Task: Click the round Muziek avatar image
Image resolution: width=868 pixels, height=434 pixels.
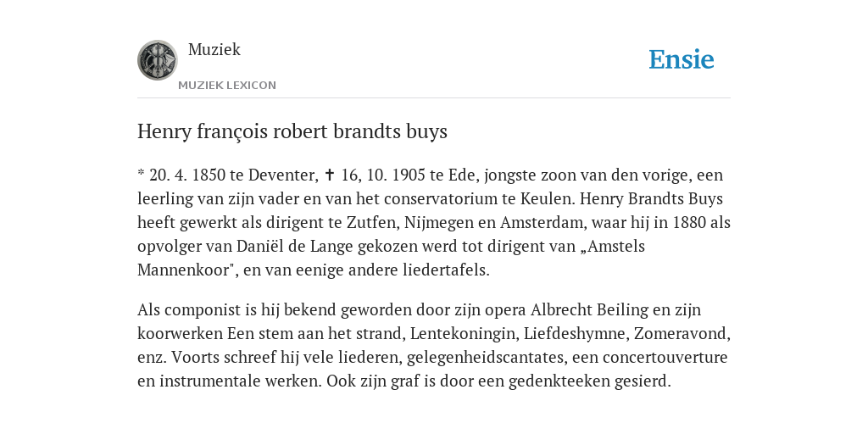Action: coord(157,60)
